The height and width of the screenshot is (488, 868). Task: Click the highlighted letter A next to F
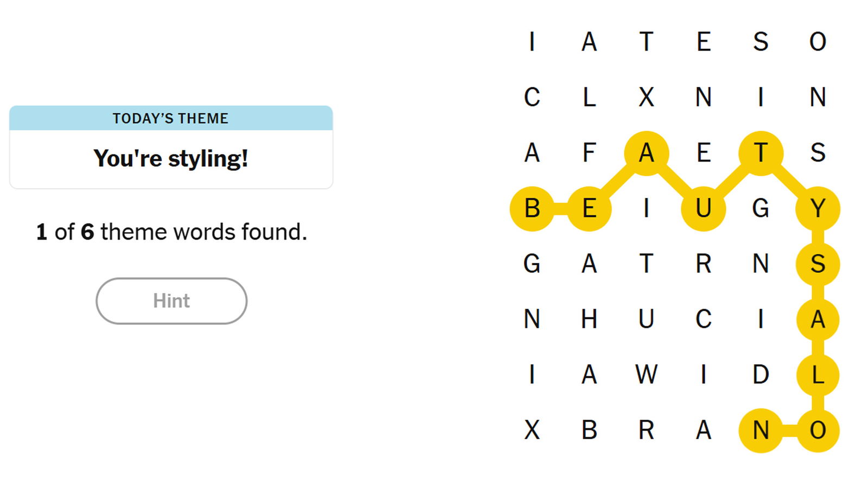pyautogui.click(x=647, y=154)
